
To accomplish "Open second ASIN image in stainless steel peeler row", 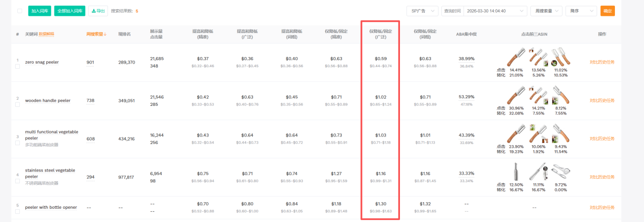I will coord(538,172).
